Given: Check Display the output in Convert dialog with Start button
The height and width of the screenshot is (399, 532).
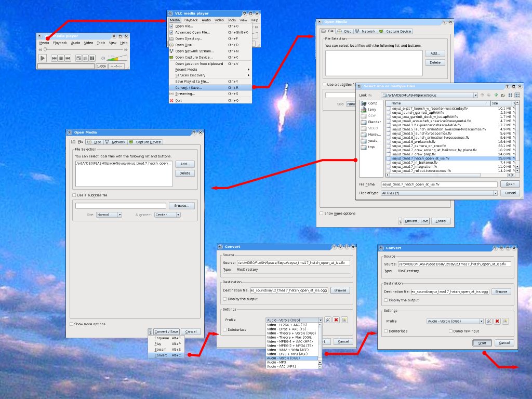Looking at the screenshot, I should click(x=386, y=300).
